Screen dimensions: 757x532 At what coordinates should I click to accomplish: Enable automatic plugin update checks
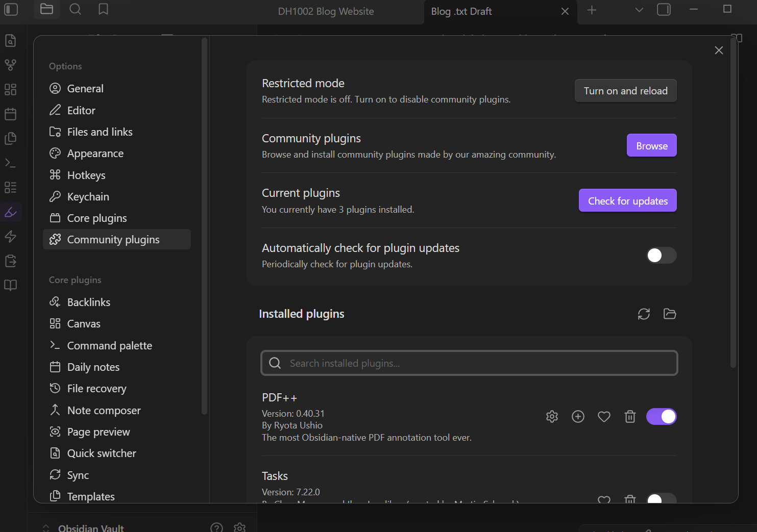click(661, 256)
